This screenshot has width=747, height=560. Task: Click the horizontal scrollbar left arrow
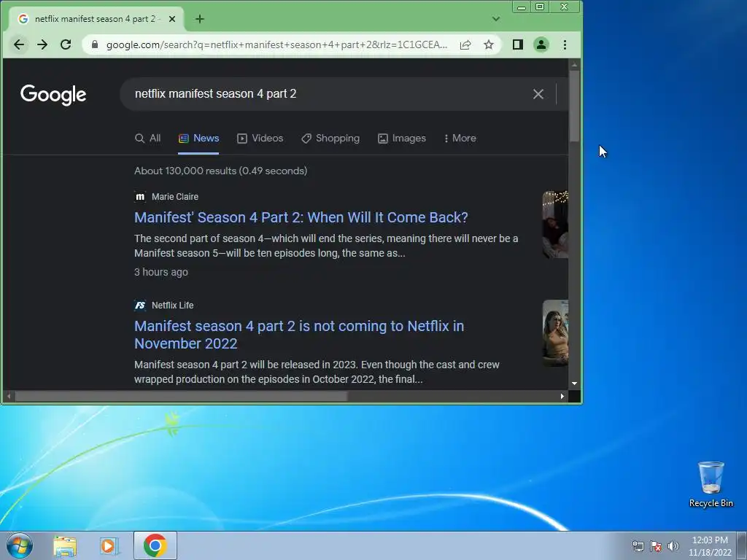coord(8,396)
